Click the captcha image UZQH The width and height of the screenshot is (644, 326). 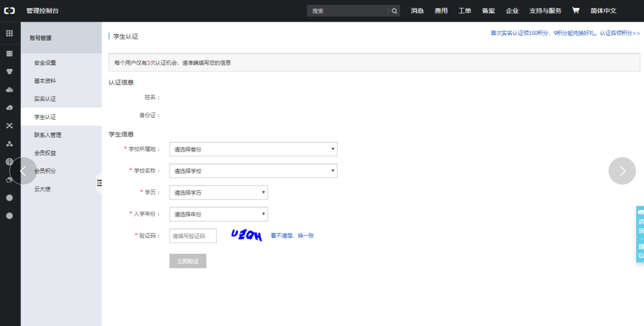246,236
